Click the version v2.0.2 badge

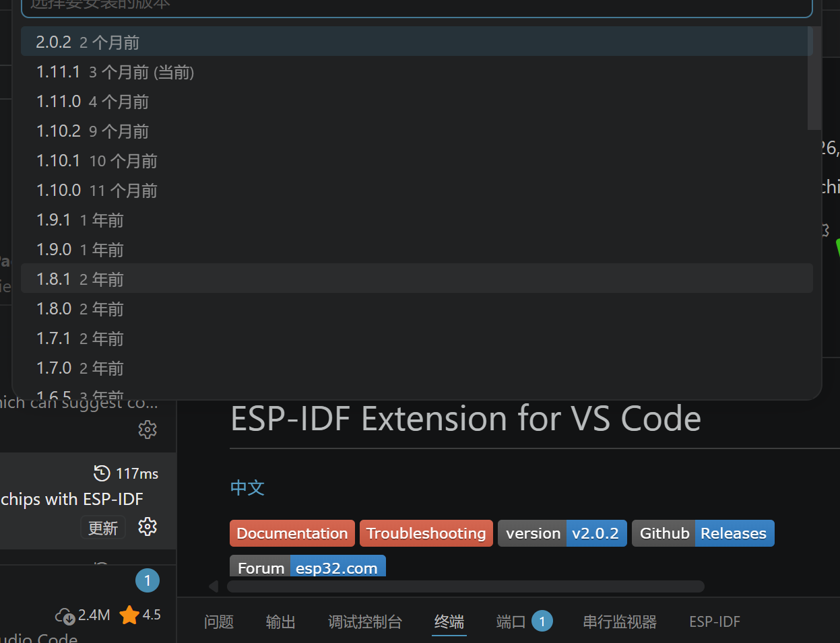[562, 533]
